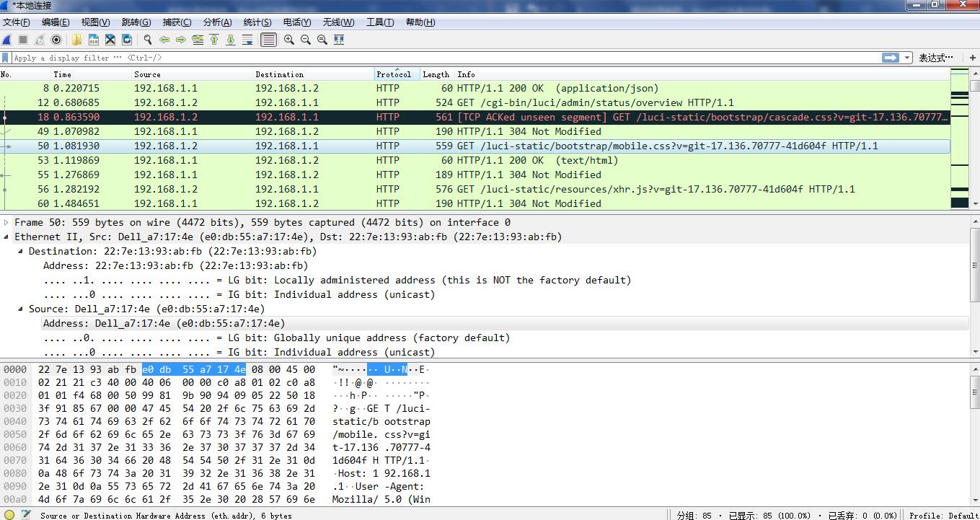This screenshot has width=980, height=520.
Task: Click the display filter input field
Action: pyautogui.click(x=446, y=58)
